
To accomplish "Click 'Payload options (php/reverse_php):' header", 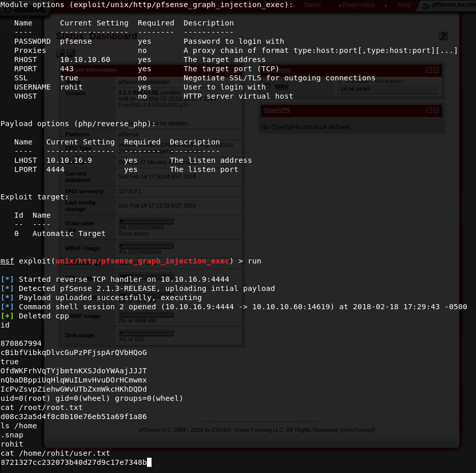I will tap(78, 124).
